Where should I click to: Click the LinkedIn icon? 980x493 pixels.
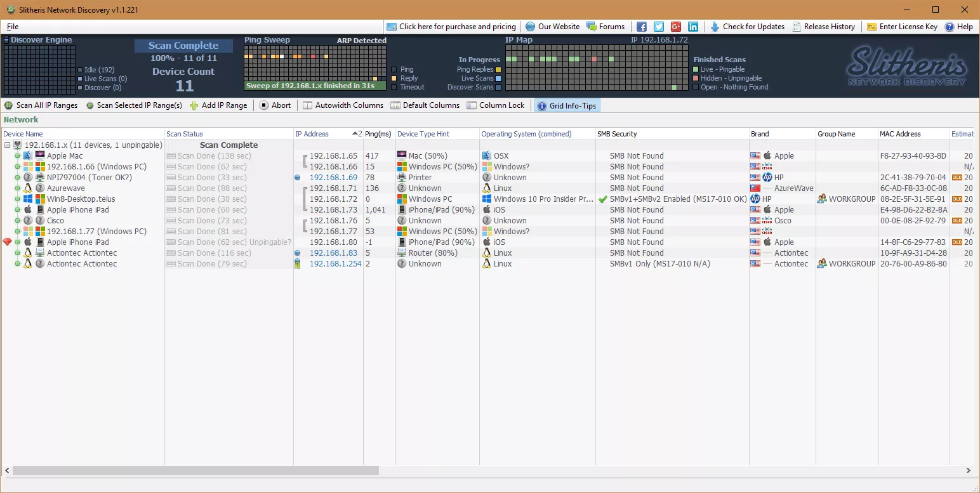click(x=693, y=27)
